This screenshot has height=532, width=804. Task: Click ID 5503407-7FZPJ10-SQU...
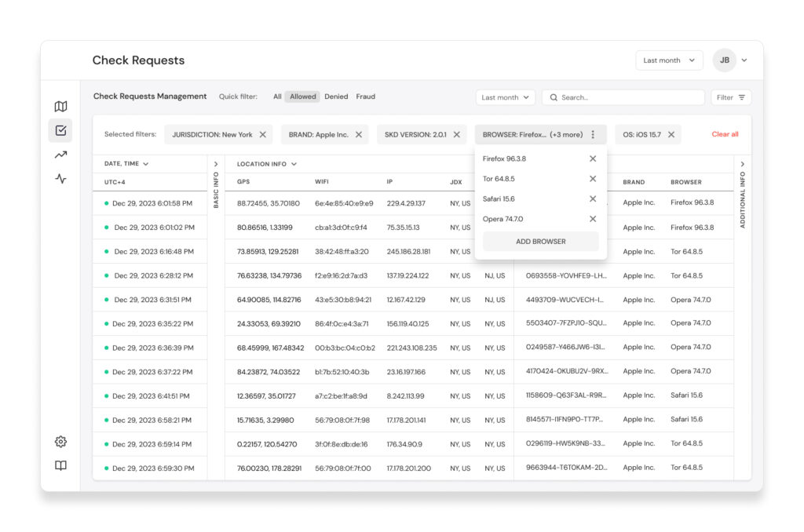(566, 323)
